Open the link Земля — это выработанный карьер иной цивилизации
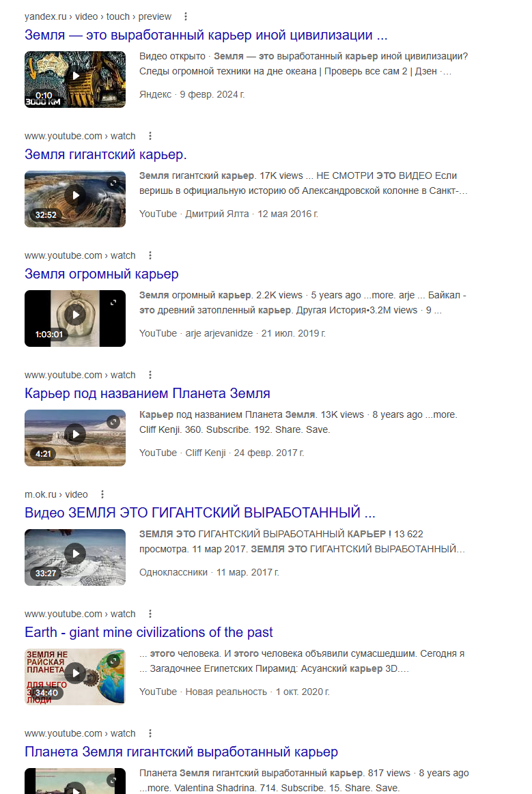This screenshot has width=532, height=794. pos(206,36)
